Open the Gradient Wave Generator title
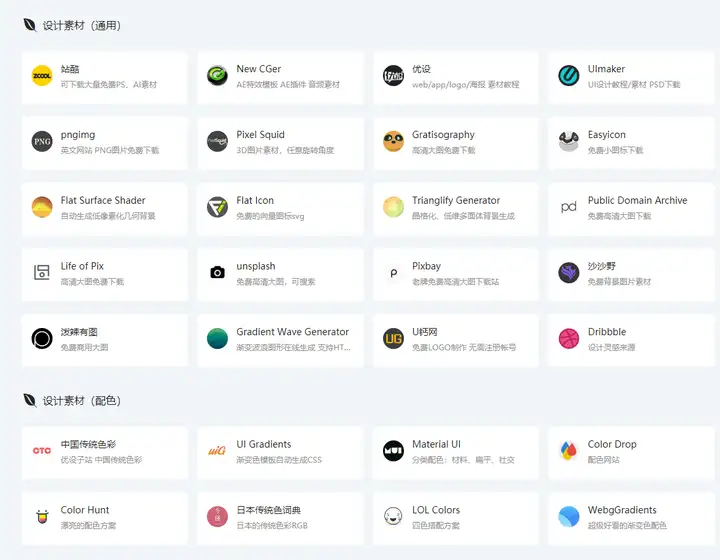The width and height of the screenshot is (720, 560). tap(292, 332)
